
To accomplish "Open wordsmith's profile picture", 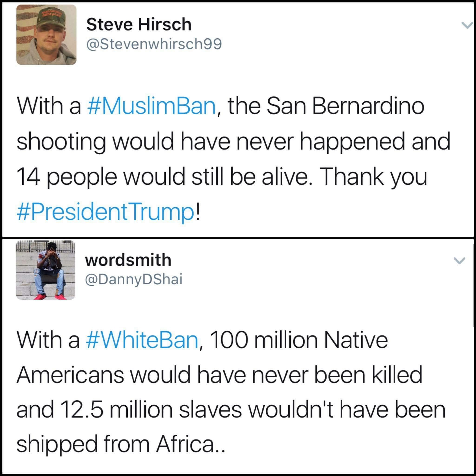I will (46, 270).
